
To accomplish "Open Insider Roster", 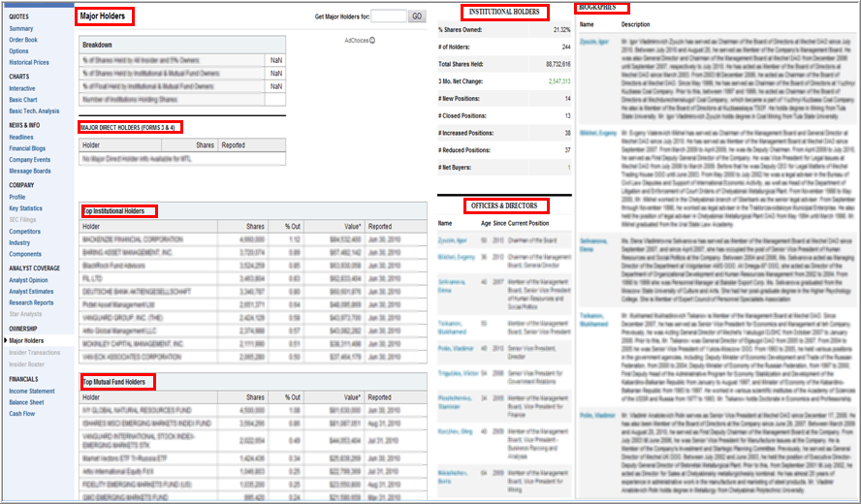I will click(x=27, y=364).
